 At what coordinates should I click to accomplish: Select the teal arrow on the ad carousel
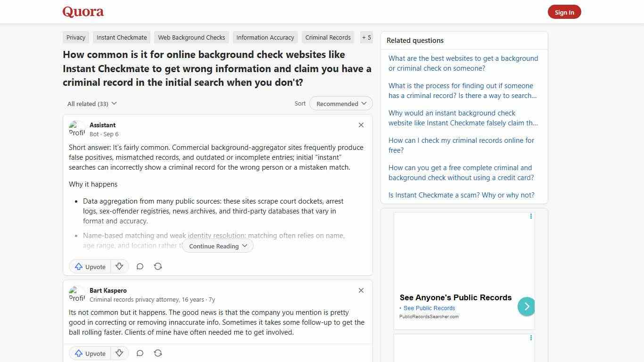[526, 306]
